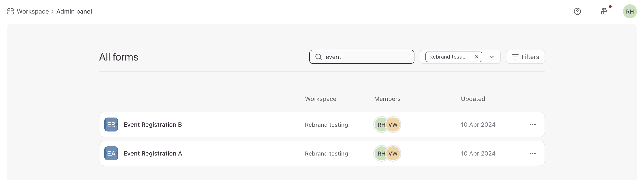Viewport: 644px width, 180px height.
Task: Go to Workspace in breadcrumb
Action: tap(33, 11)
